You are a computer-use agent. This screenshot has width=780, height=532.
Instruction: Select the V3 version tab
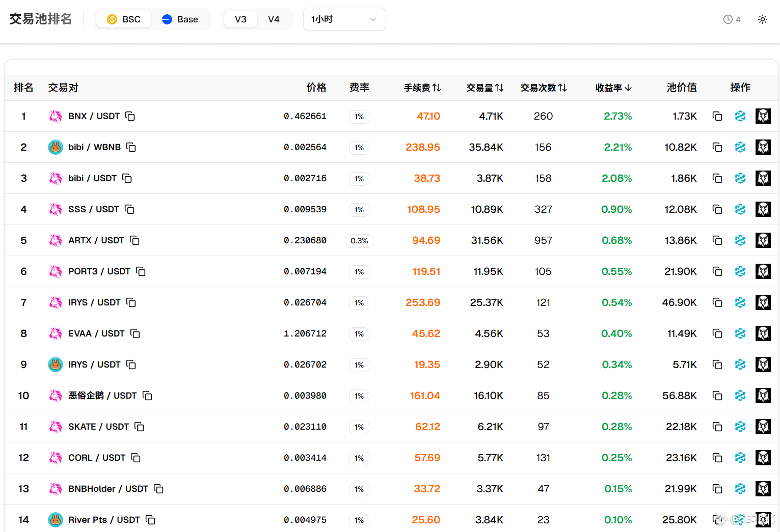click(240, 19)
